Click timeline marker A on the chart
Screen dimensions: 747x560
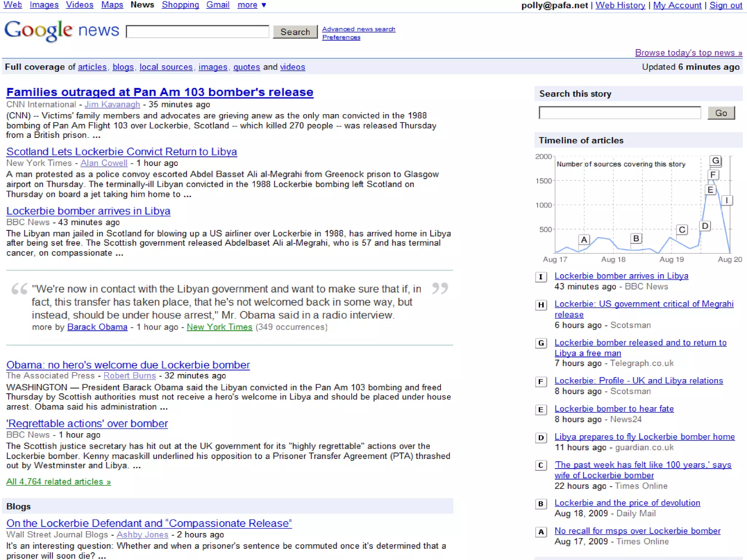584,240
